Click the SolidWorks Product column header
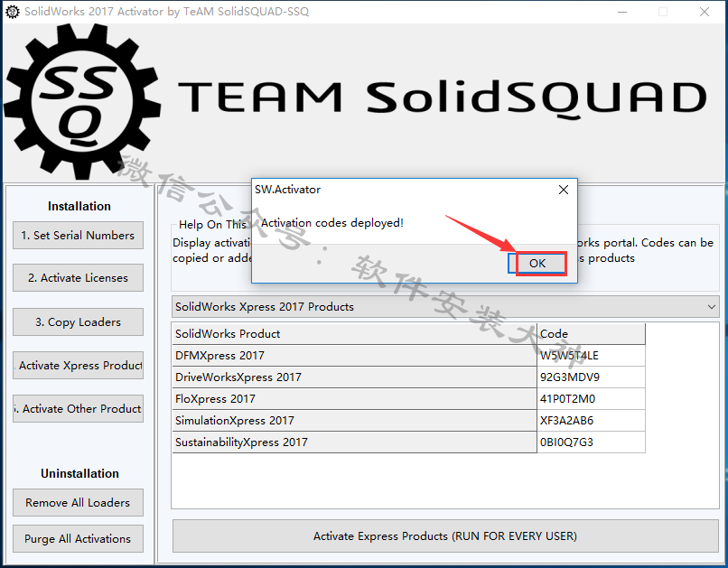Viewport: 728px width, 568px height. point(354,333)
